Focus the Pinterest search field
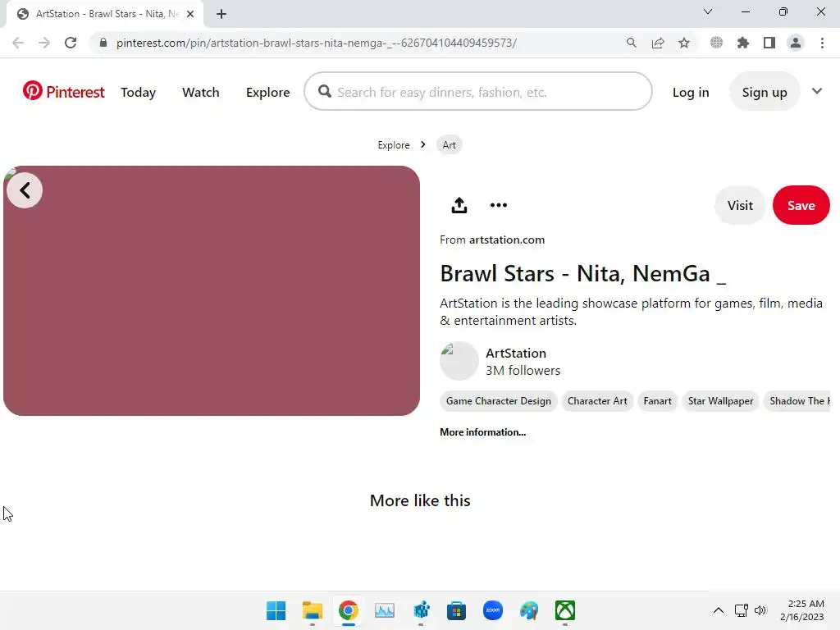The width and height of the screenshot is (840, 630). coord(478,92)
